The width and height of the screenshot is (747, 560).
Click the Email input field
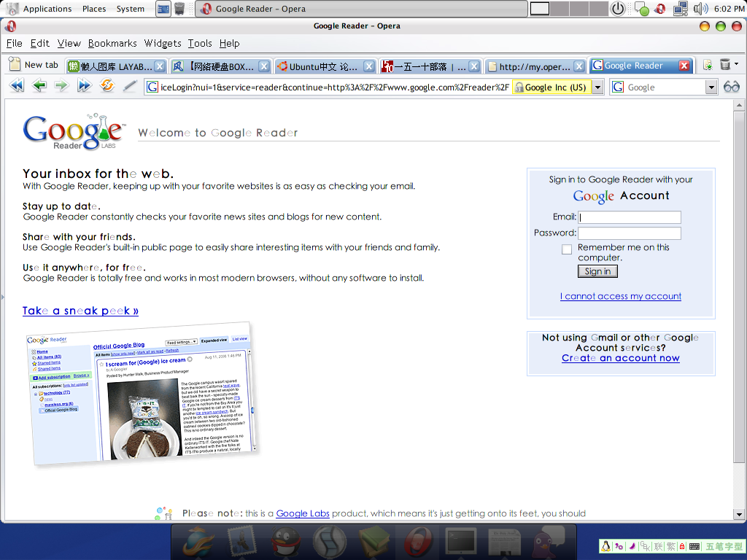coord(630,217)
